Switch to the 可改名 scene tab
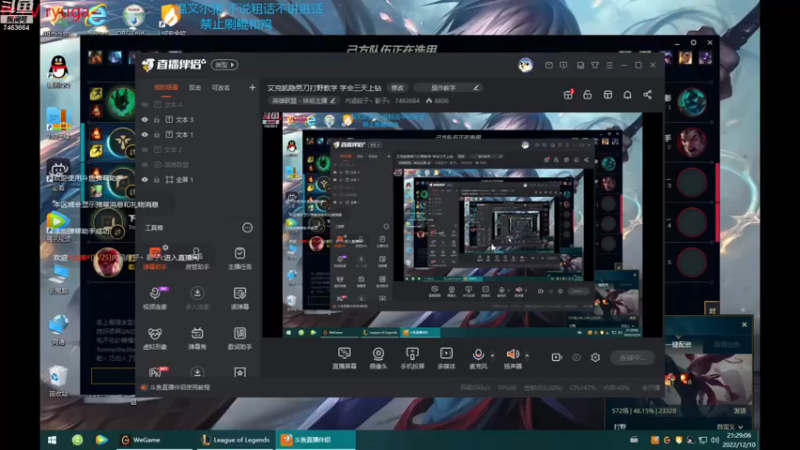This screenshot has width=800, height=450. 221,88
